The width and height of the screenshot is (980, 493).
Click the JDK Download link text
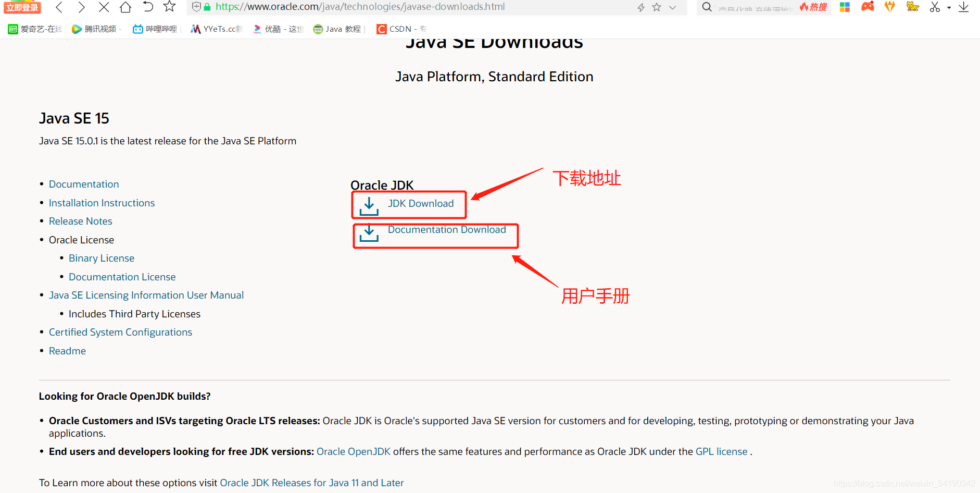click(421, 203)
